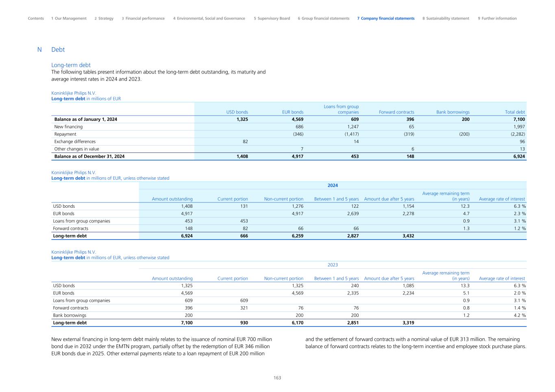
Task: Open the 5 Supervisory Board chapter
Action: [272, 18]
